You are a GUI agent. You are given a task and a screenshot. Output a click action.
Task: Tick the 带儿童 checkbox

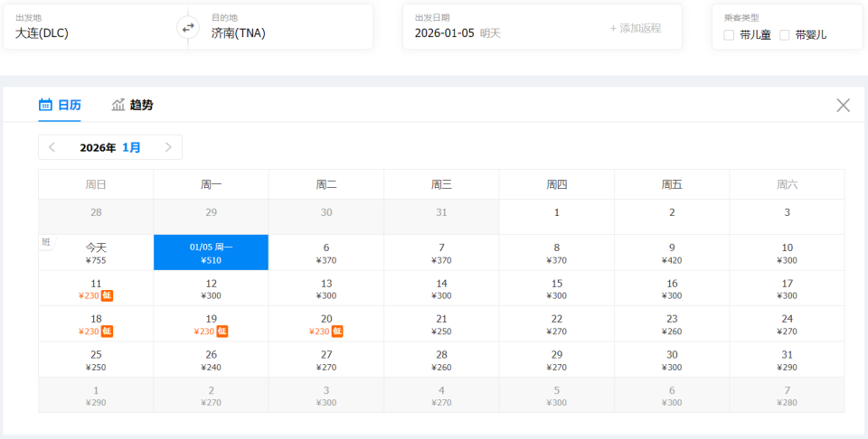[x=729, y=35]
